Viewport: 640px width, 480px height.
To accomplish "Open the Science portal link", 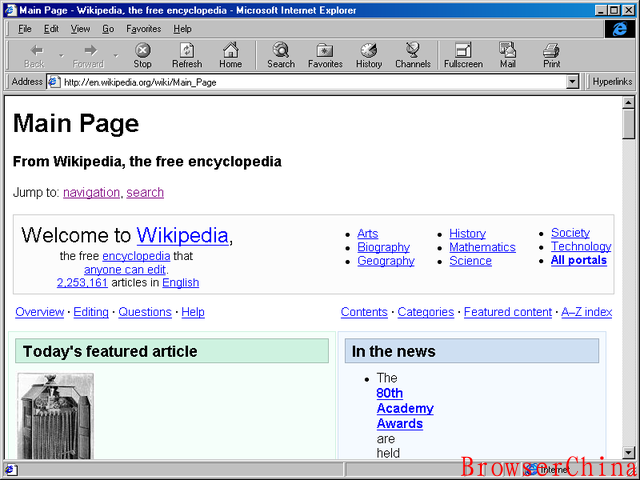I will click(471, 261).
